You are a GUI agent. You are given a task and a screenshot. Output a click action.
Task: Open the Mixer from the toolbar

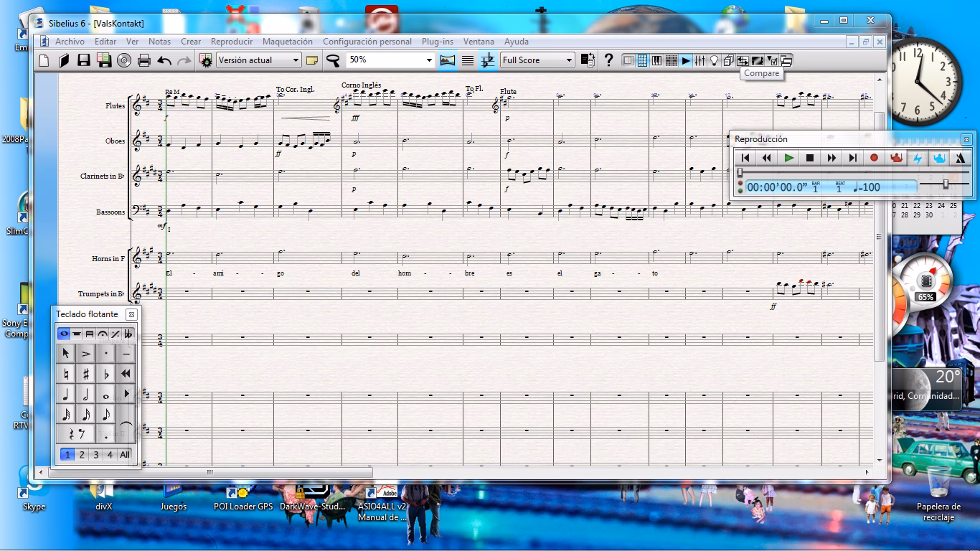pos(701,60)
